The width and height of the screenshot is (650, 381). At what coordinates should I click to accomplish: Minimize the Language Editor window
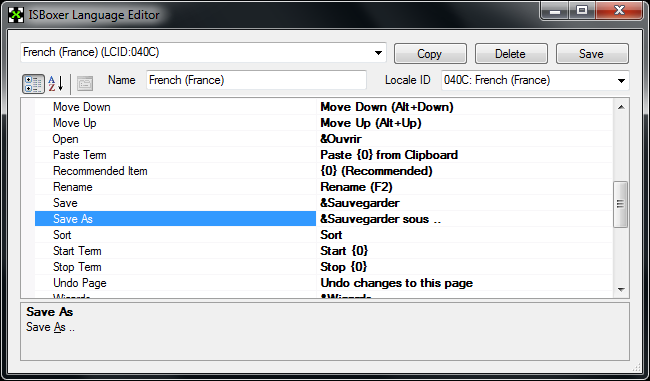555,10
